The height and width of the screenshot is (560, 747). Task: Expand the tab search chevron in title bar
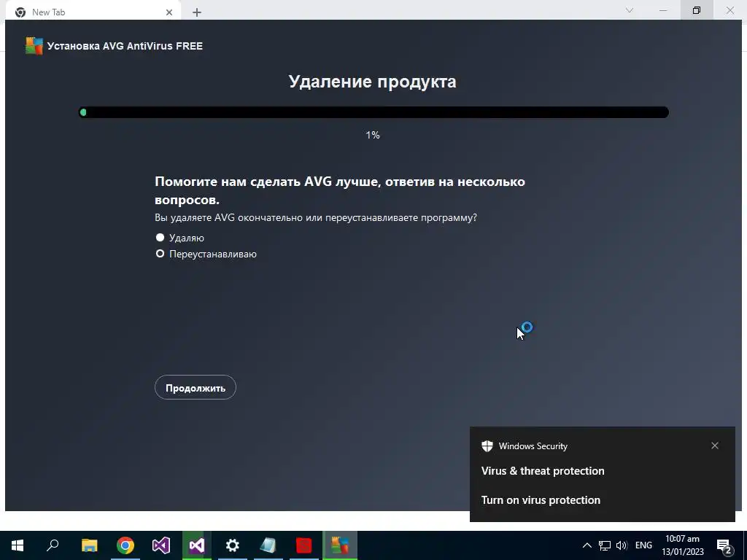(630, 10)
